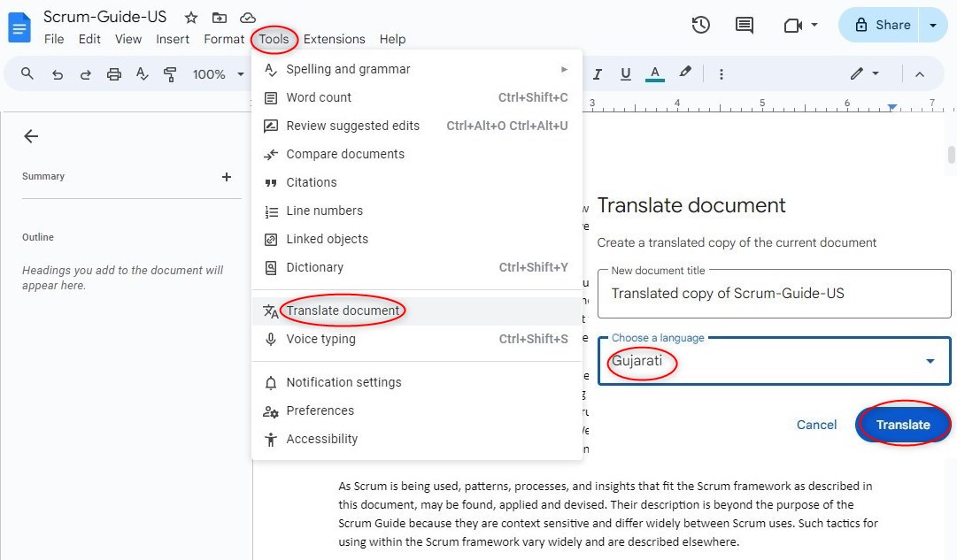Redo the last action

tap(86, 74)
